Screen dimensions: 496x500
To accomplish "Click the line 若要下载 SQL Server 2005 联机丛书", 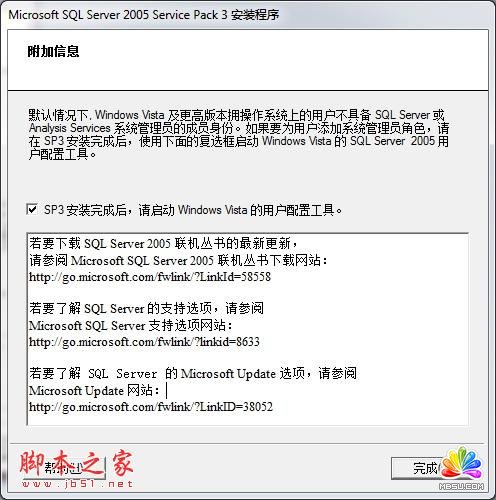I will 163,243.
